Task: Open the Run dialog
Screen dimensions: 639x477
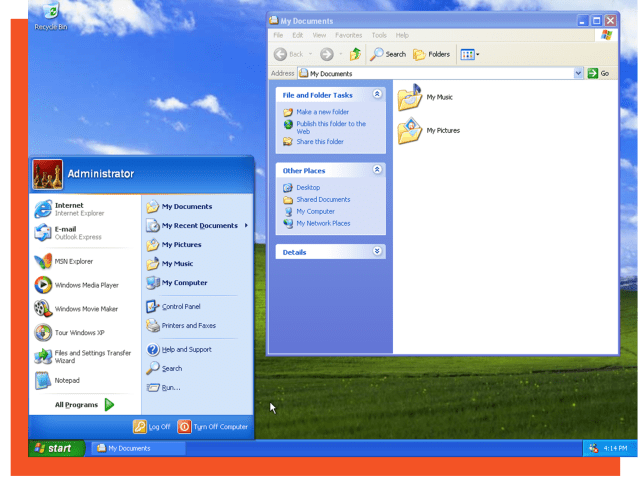Action: (x=163, y=387)
